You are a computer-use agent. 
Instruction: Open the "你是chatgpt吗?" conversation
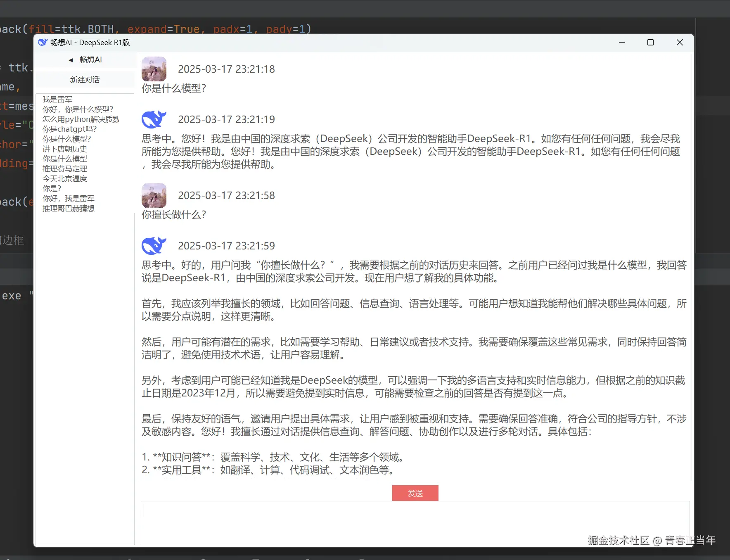(69, 129)
